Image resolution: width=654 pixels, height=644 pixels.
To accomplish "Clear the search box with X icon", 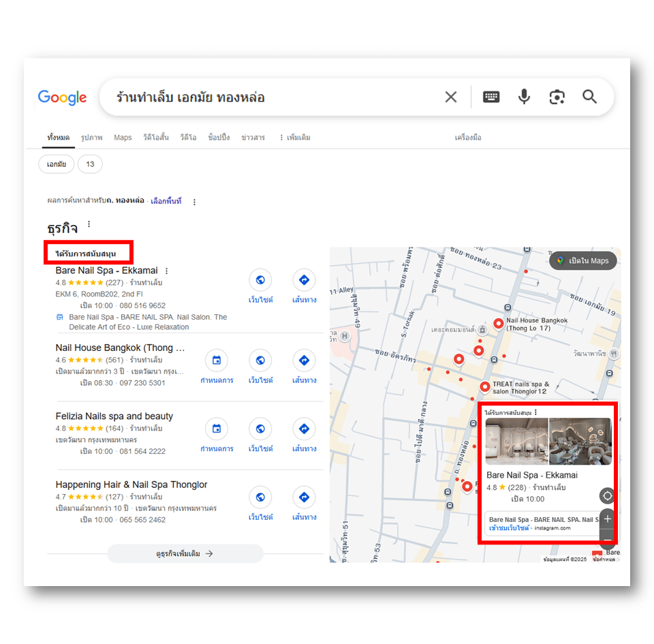I will click(450, 97).
